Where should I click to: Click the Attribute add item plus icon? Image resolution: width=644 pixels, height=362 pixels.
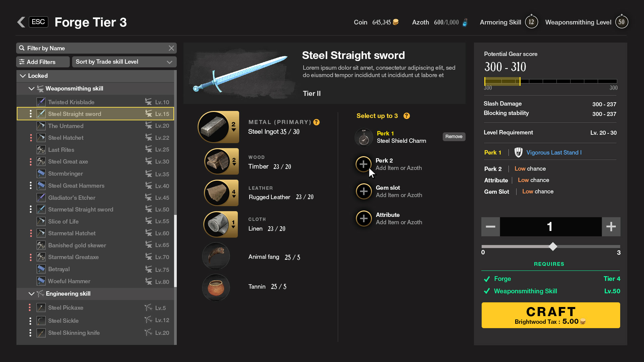pyautogui.click(x=364, y=219)
